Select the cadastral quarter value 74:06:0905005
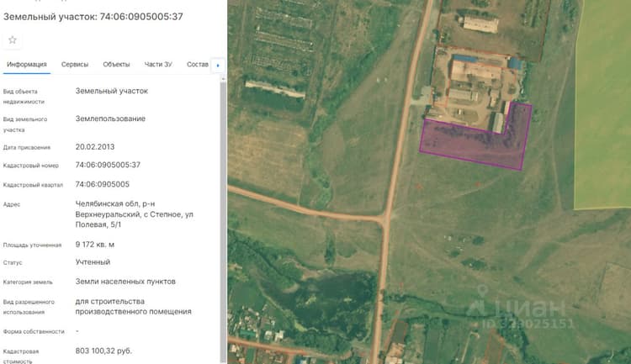The height and width of the screenshot is (364, 631). tap(102, 184)
